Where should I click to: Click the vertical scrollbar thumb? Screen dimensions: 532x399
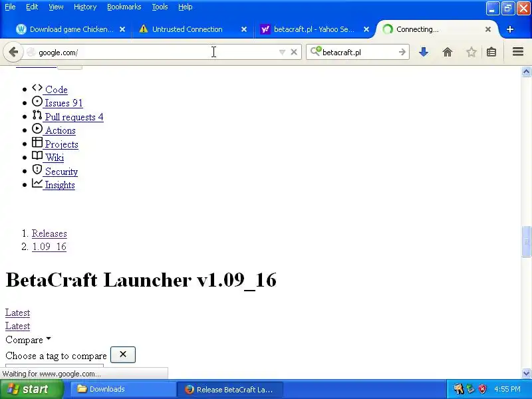[526, 241]
